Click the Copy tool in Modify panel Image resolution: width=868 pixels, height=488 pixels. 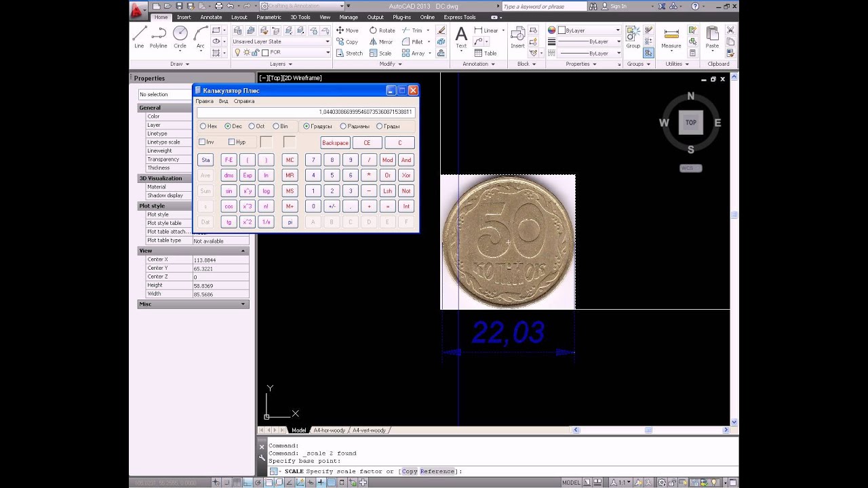tap(347, 42)
